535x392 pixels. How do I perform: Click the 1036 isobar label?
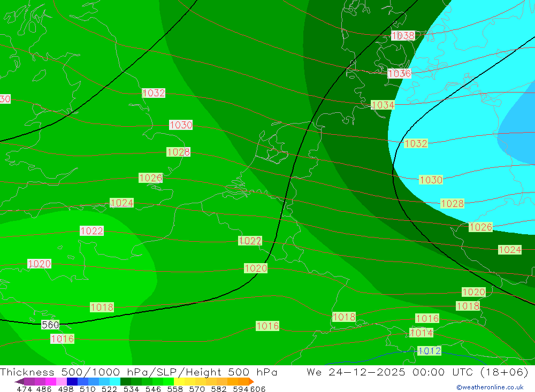coord(399,73)
